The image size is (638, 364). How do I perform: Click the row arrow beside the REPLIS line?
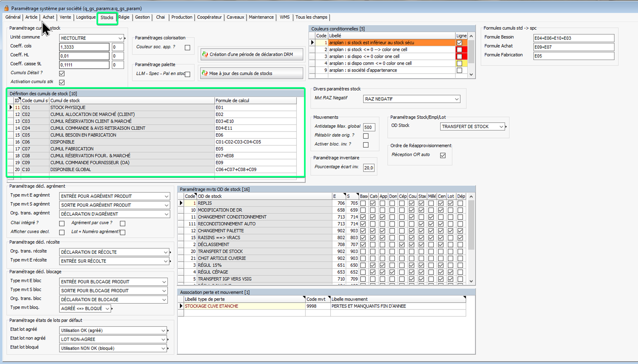181,203
